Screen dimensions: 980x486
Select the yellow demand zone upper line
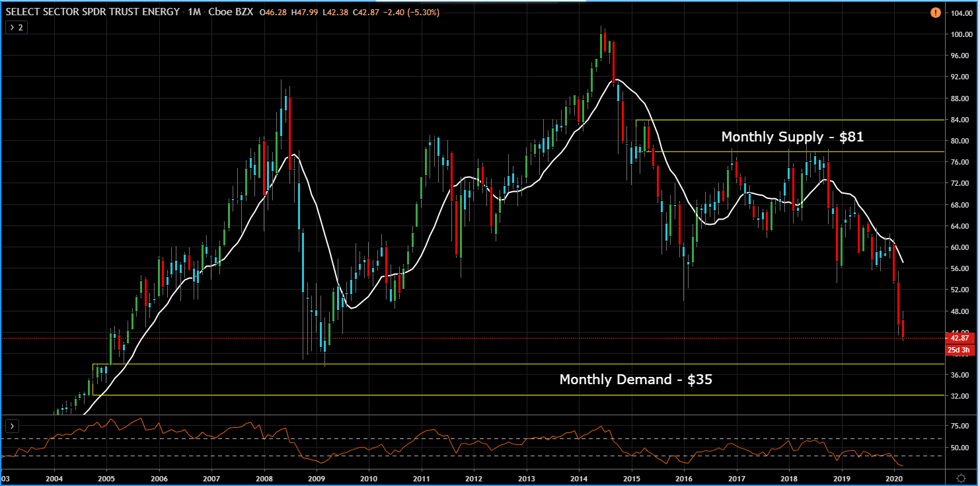tap(515, 364)
